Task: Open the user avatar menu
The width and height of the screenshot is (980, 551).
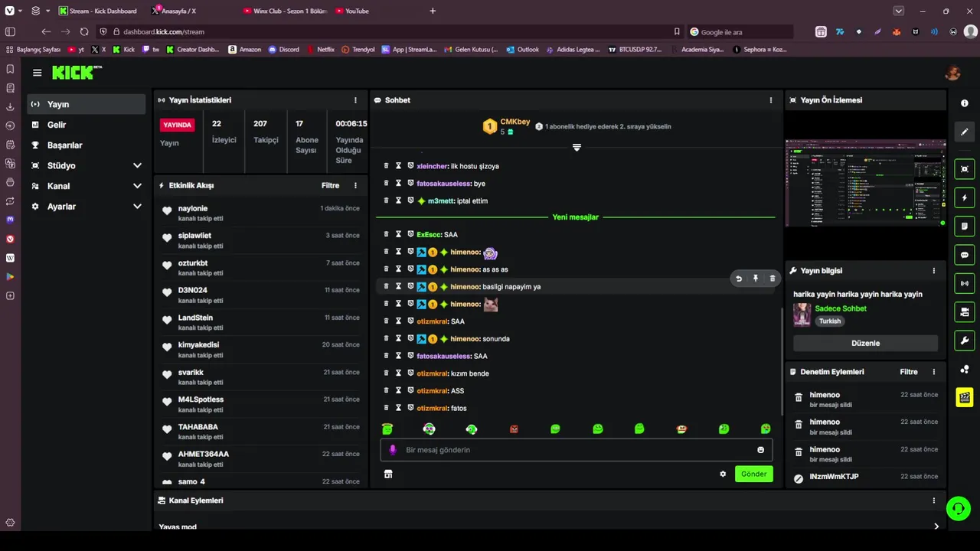Action: pyautogui.click(x=952, y=73)
